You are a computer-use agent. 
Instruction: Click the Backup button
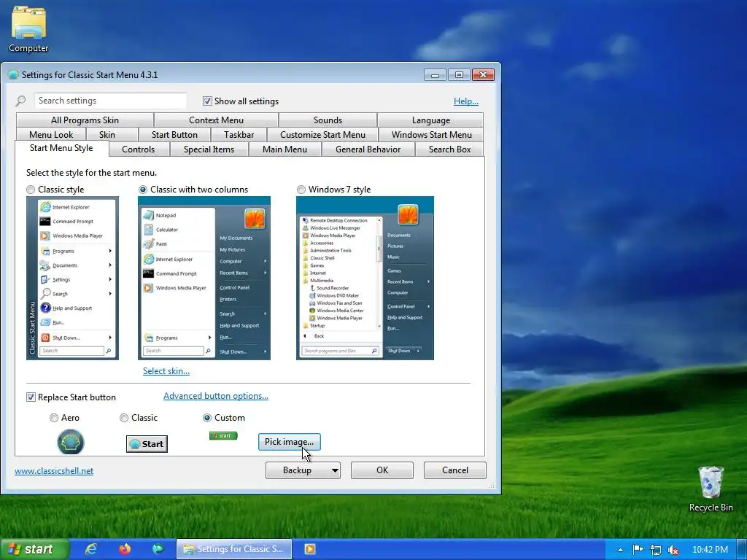point(298,470)
